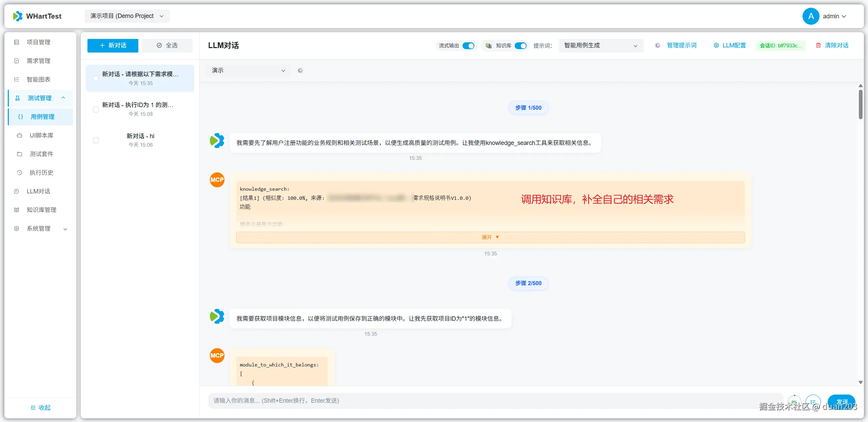The height and width of the screenshot is (422, 868).
Task: Check the 新对话 - hi conversation checkbox
Action: (96, 140)
